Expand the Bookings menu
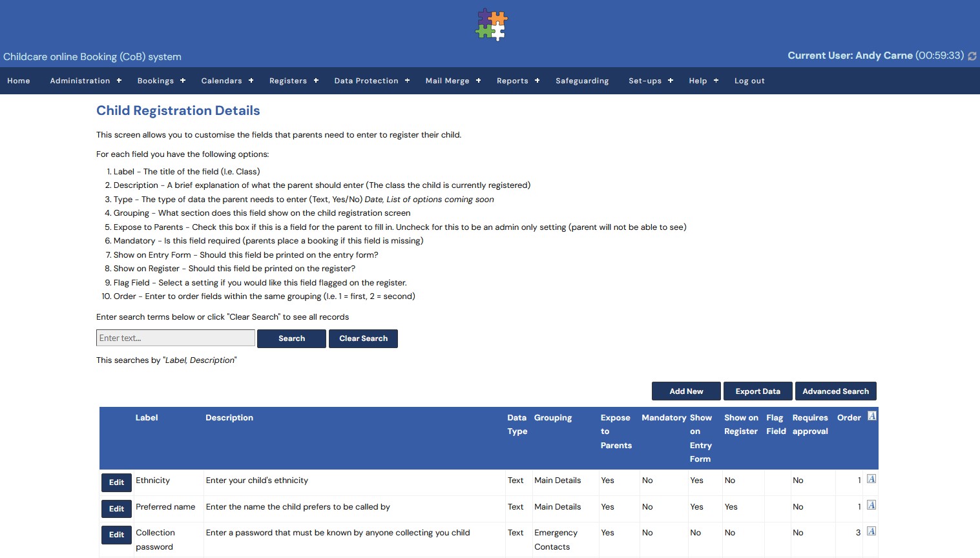 pyautogui.click(x=161, y=81)
